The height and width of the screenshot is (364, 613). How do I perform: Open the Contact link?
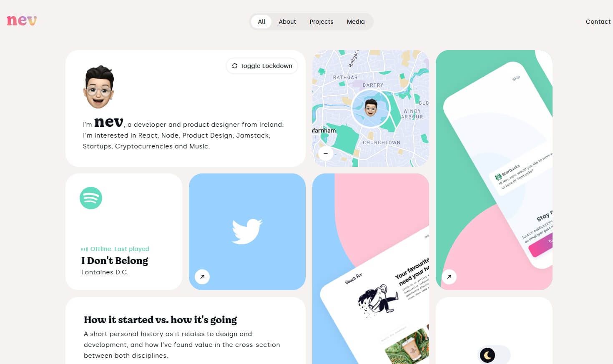coord(598,22)
